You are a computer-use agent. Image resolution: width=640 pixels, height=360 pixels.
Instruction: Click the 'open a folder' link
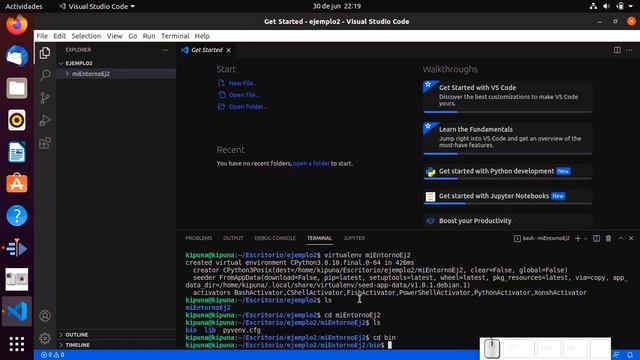(311, 163)
